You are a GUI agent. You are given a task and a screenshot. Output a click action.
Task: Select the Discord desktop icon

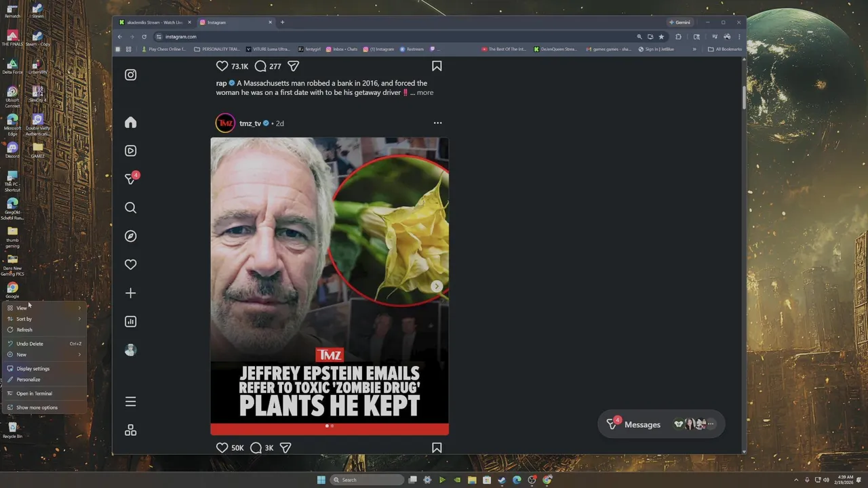[x=12, y=150]
